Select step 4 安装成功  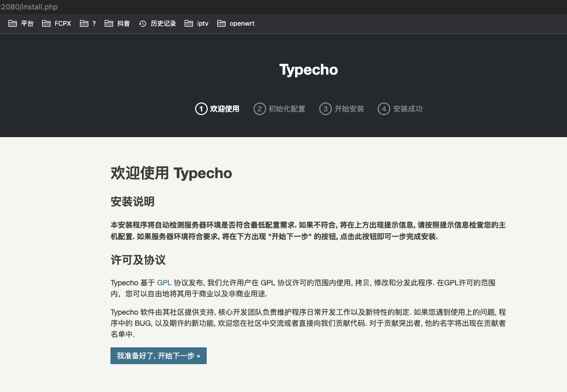click(x=400, y=109)
